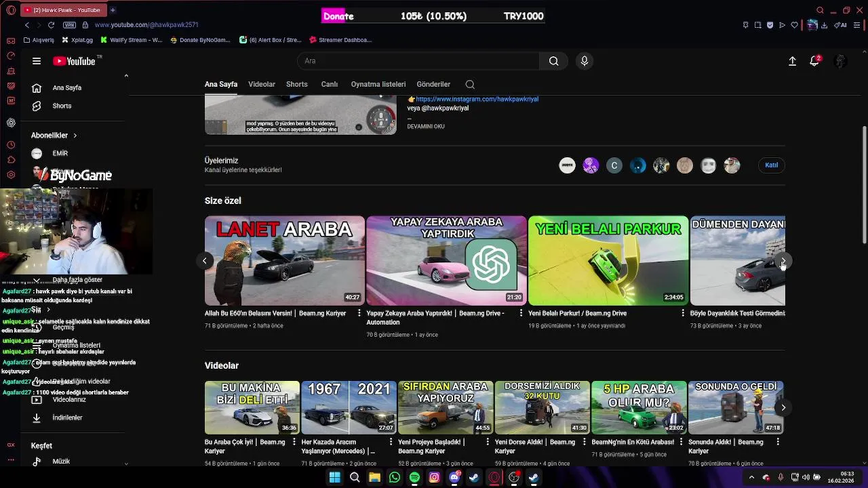Show hidden system tray icons
The image size is (868, 488).
(751, 478)
